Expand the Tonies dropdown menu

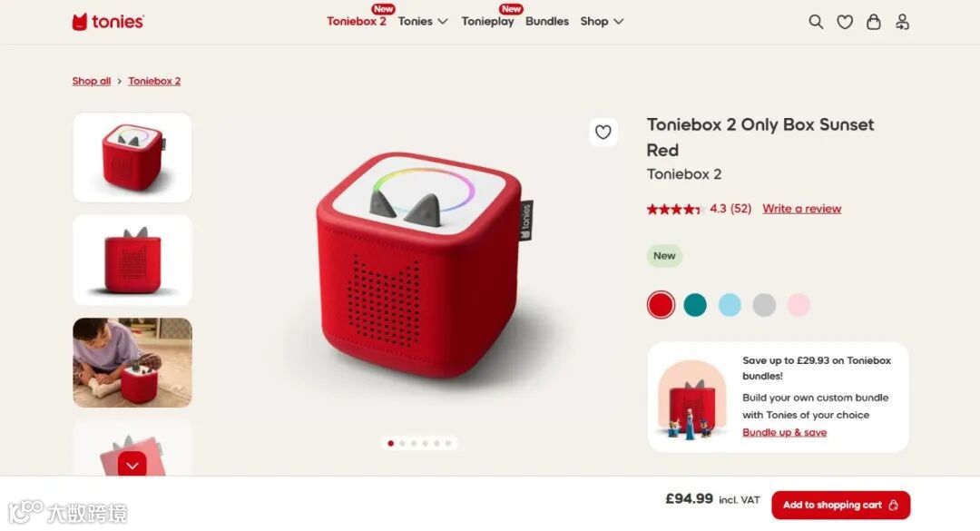(x=423, y=21)
